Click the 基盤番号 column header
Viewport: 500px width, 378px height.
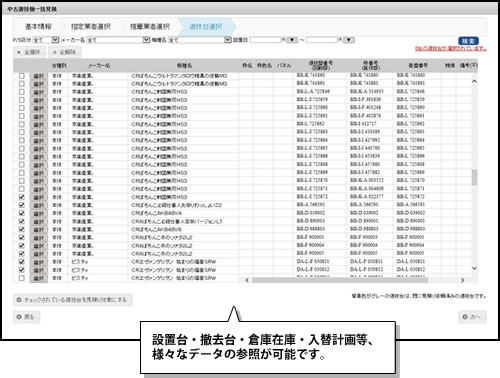[x=418, y=66]
